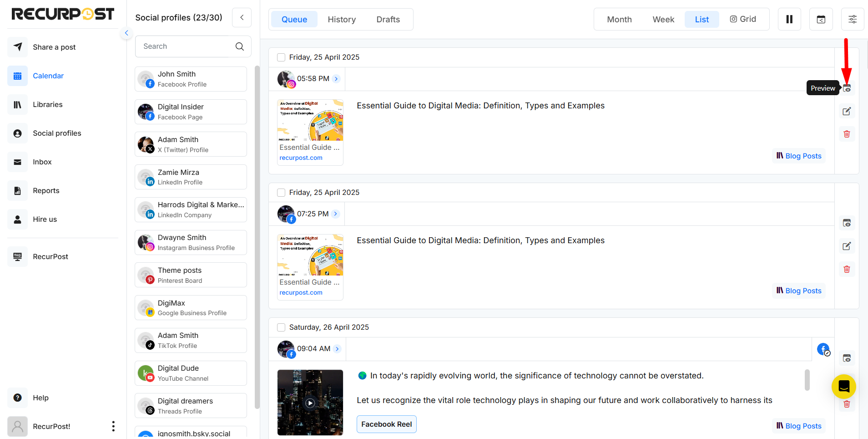Open the Calendar sidebar icon

point(17,76)
